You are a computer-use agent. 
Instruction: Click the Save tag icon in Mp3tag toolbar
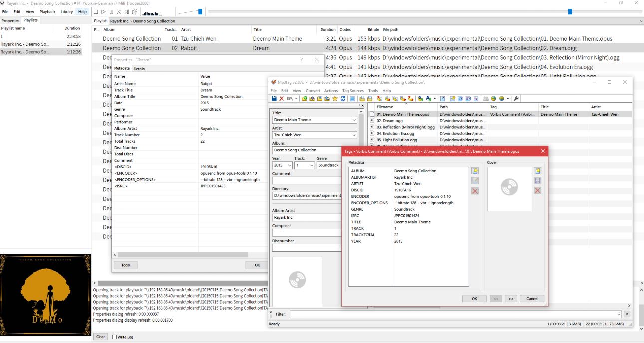(274, 99)
